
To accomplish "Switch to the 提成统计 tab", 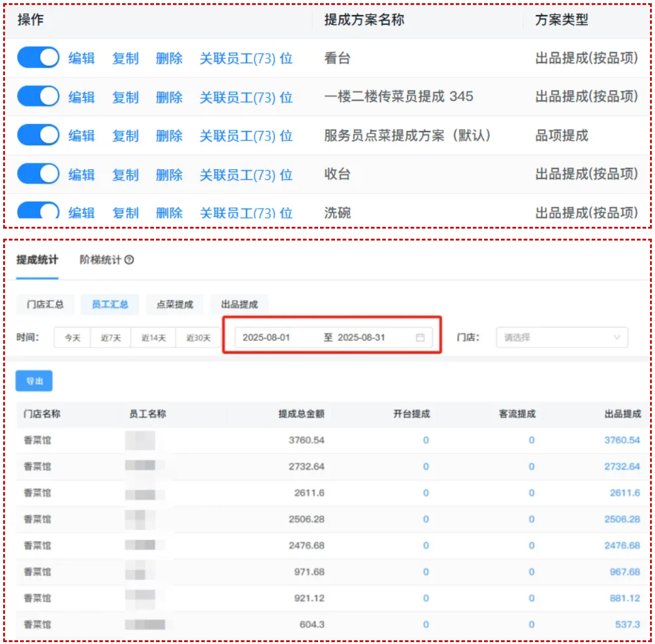I will [37, 260].
